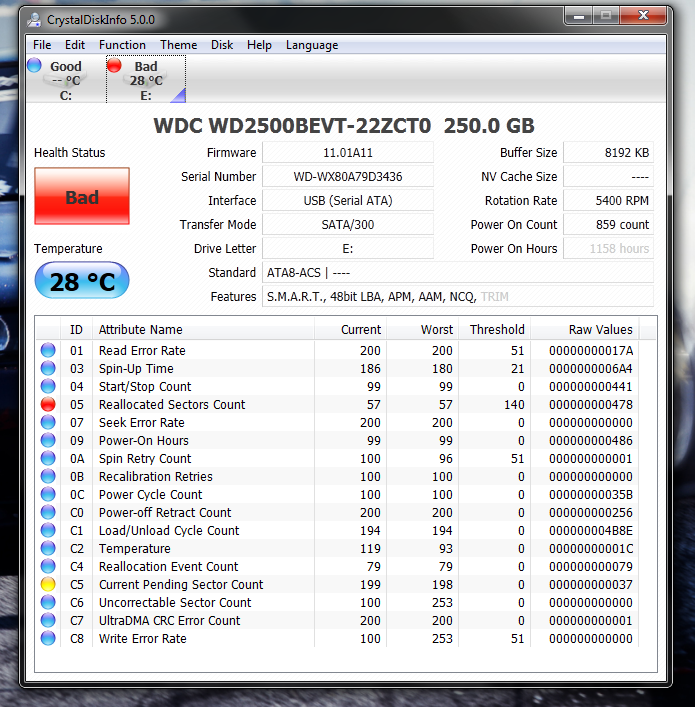The width and height of the screenshot is (695, 707).
Task: Open the Disk menu
Action: pos(222,45)
